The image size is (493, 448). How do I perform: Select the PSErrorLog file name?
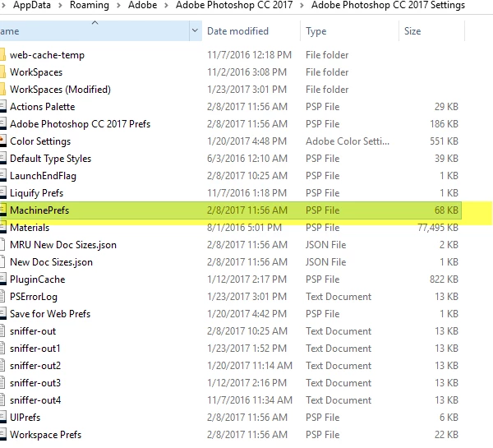tap(34, 297)
